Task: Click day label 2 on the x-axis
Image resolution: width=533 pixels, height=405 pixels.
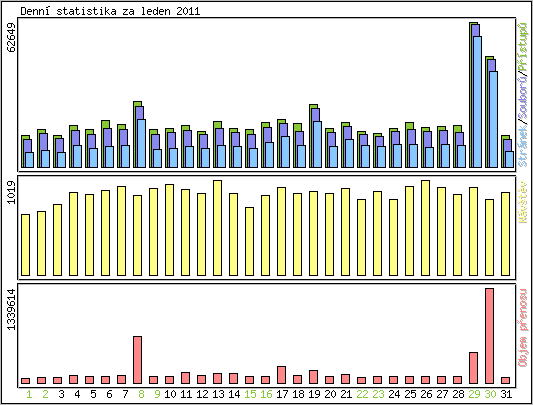Action: [x=45, y=394]
